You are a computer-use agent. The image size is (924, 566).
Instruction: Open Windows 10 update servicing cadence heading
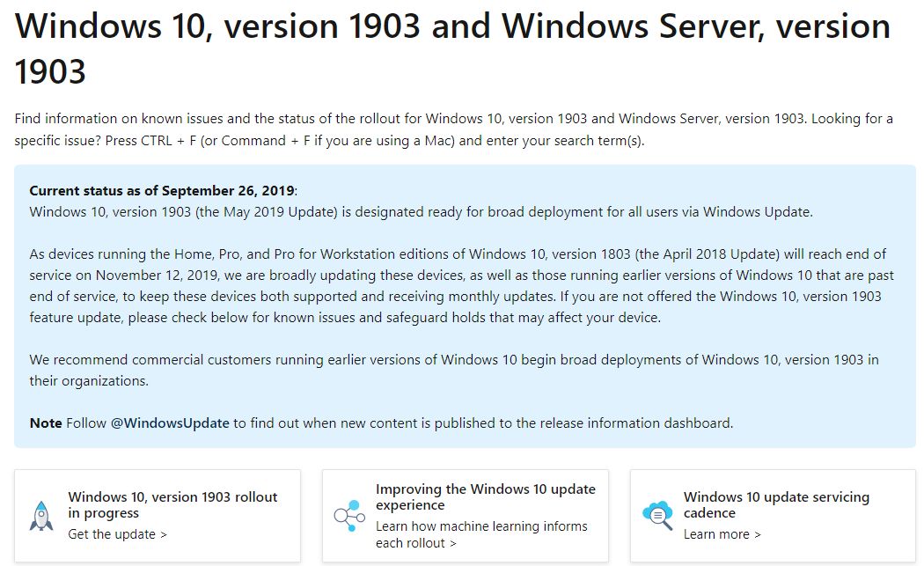(776, 504)
